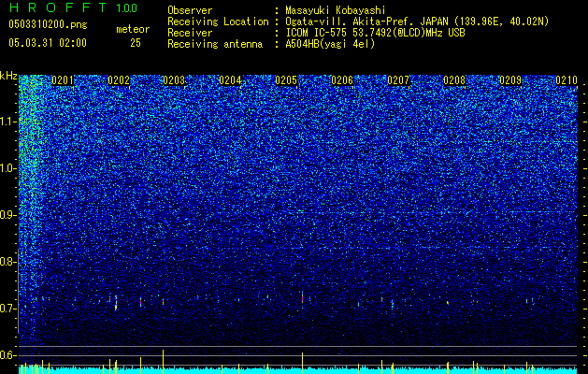Click the 1.1 kHz axis label
588x374 pixels.
point(7,122)
